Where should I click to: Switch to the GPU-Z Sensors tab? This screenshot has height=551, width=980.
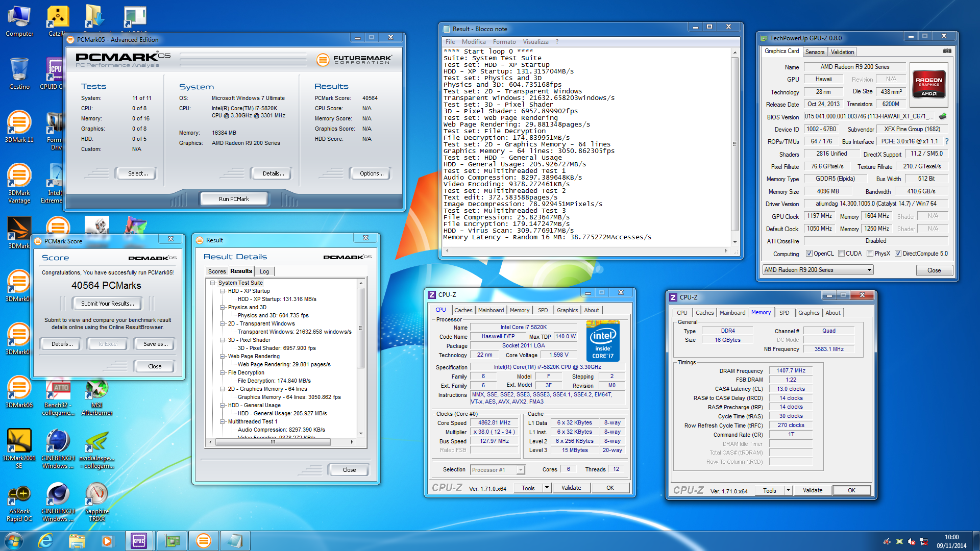815,52
